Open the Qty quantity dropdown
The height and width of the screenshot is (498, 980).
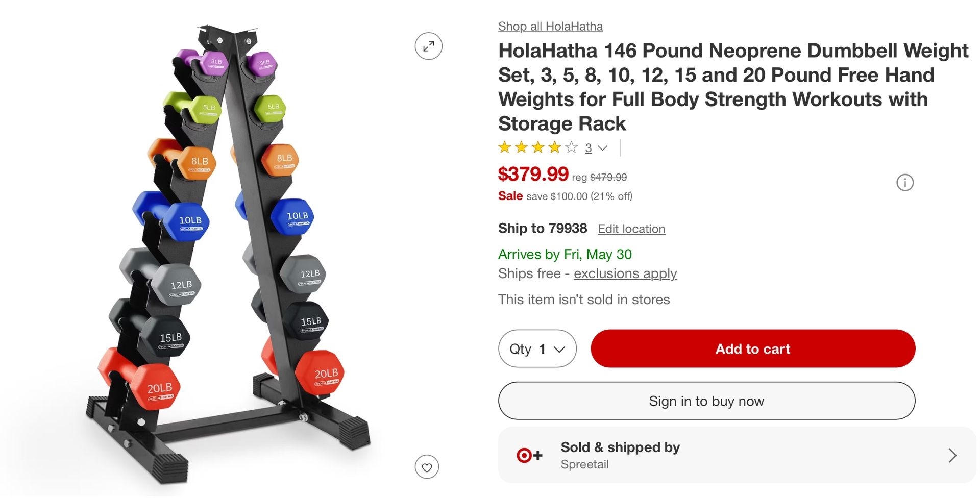click(537, 348)
